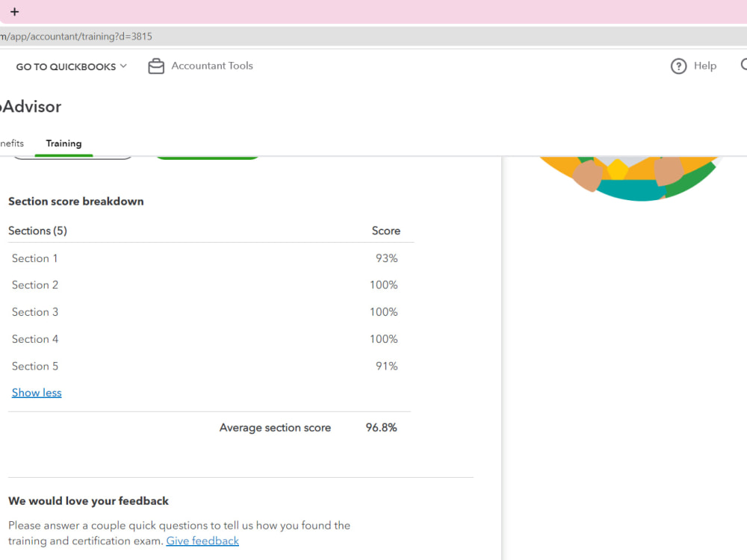Viewport: 747px width, 560px height.
Task: Click the 96.8% average score value
Action: click(381, 428)
